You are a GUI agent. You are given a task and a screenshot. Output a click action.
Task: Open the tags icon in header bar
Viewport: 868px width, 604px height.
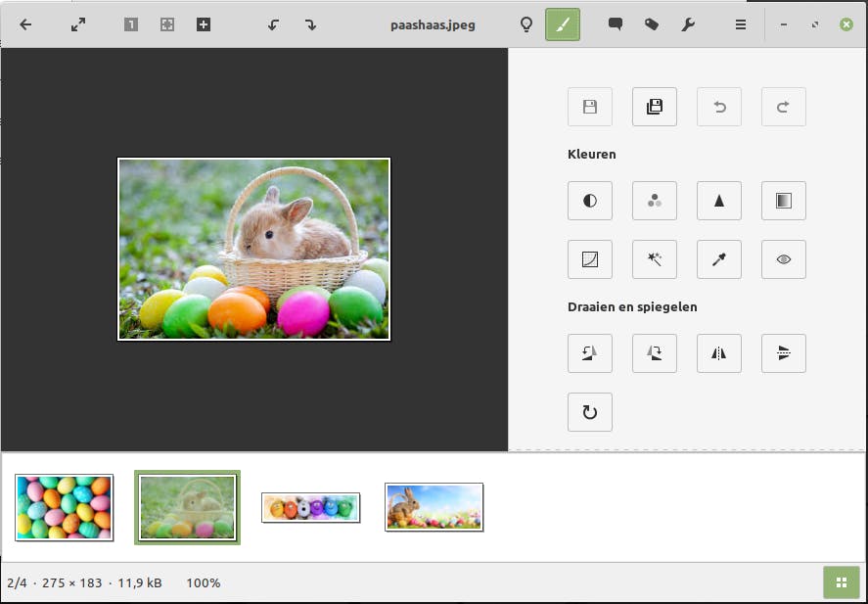[652, 24]
